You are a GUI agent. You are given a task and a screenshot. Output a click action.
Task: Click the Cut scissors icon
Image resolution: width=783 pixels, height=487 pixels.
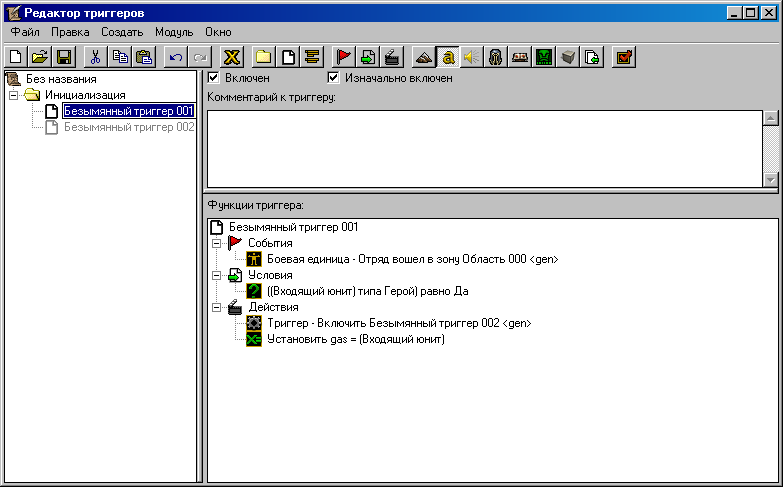pyautogui.click(x=95, y=57)
